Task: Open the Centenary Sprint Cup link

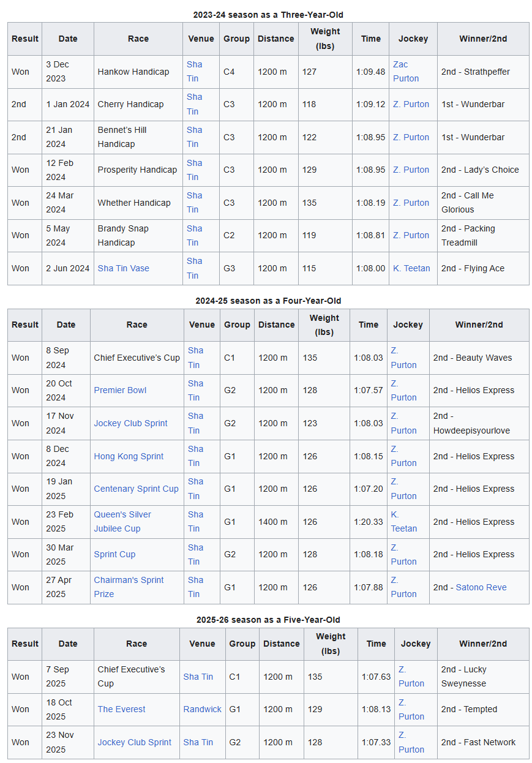Action: 136,489
